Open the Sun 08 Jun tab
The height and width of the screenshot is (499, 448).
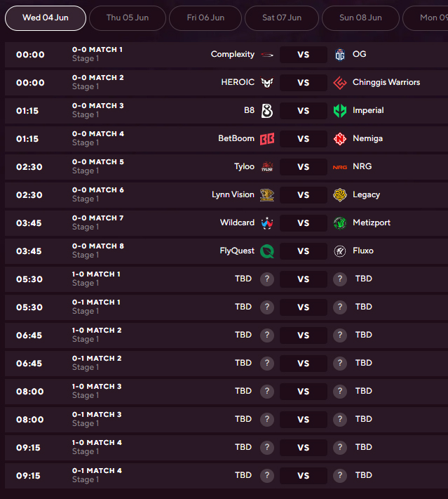(x=360, y=18)
